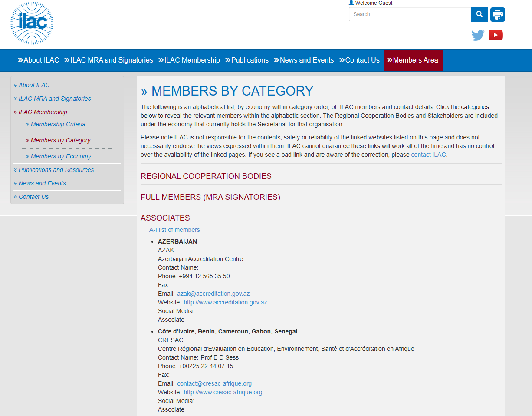Click the magnifying glass search button
532x416 pixels.
coord(479,14)
